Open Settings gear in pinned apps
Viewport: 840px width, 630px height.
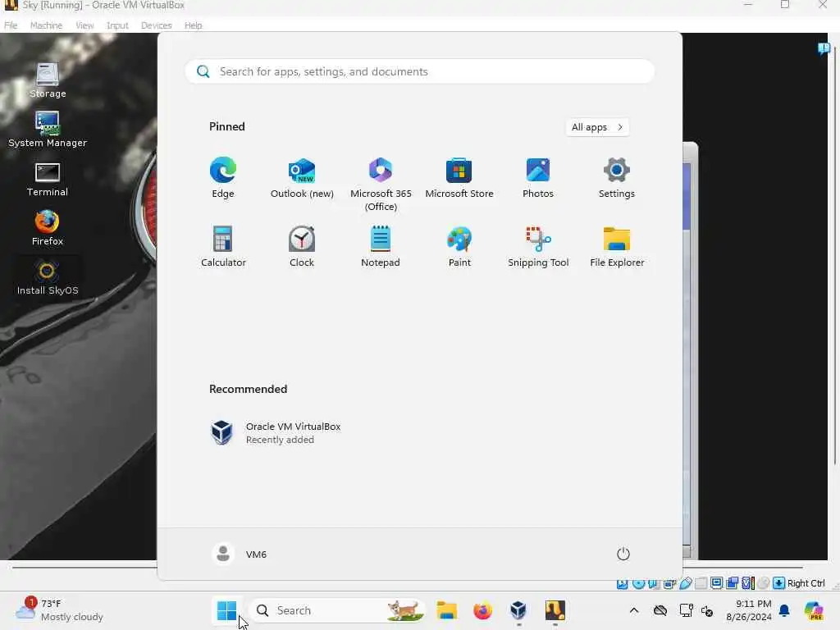(x=617, y=178)
